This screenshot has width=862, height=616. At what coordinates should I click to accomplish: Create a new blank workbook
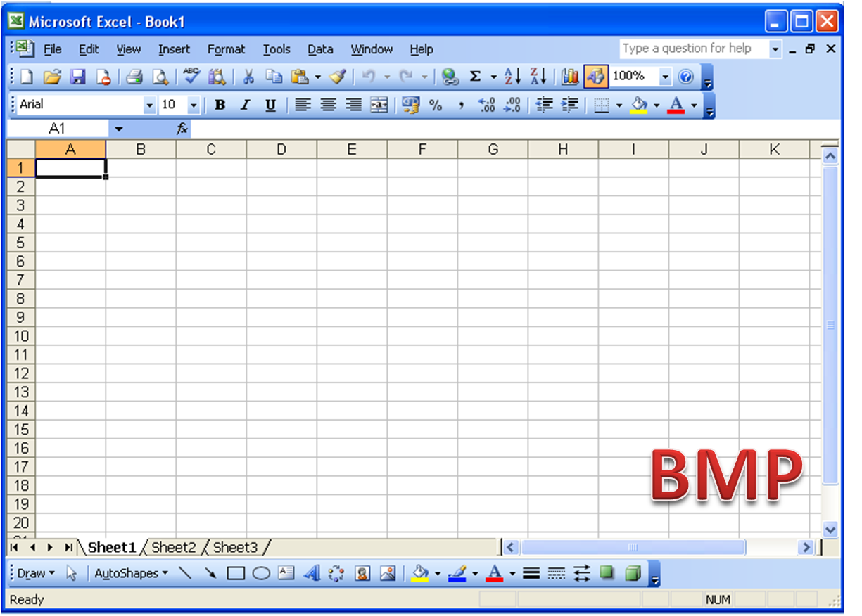[26, 77]
